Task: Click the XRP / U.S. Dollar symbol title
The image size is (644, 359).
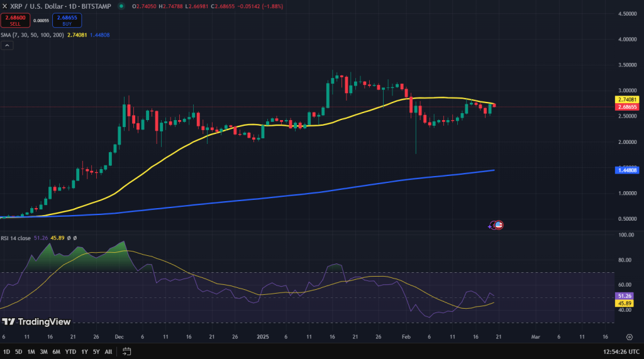Action: 36,6
